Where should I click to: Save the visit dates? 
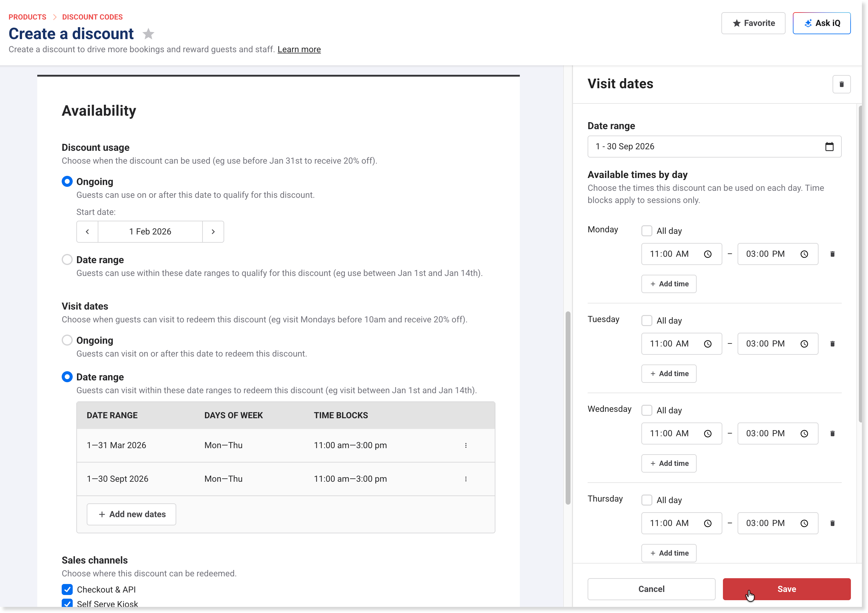(x=786, y=589)
